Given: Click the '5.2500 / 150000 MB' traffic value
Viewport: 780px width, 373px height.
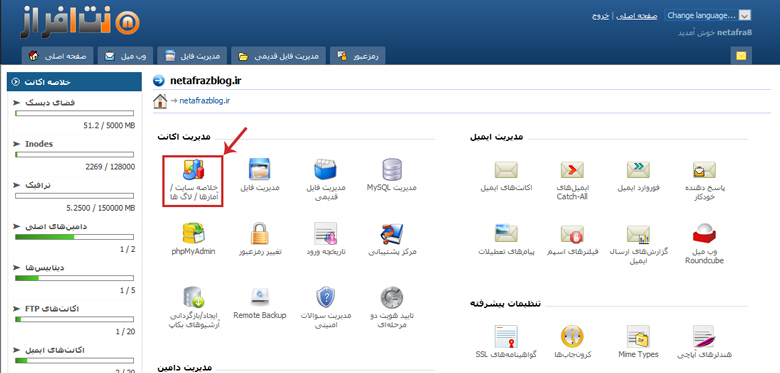Looking at the screenshot, I should 101,208.
